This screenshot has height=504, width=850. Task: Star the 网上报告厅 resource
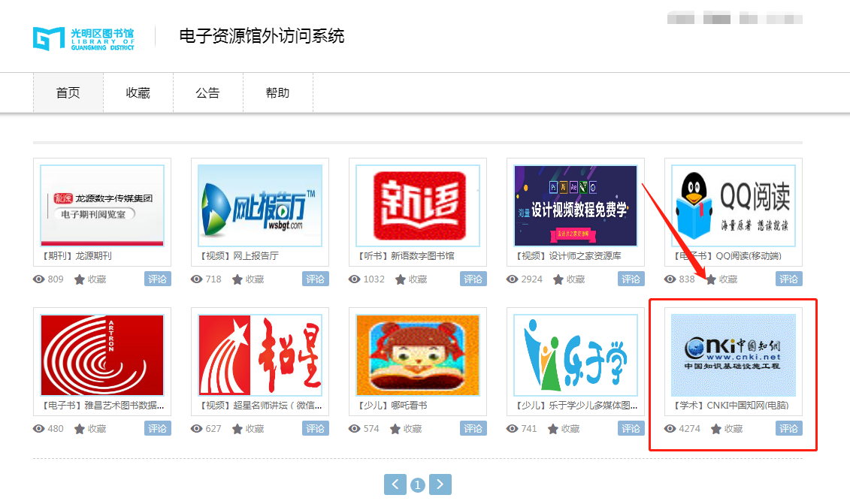237,279
